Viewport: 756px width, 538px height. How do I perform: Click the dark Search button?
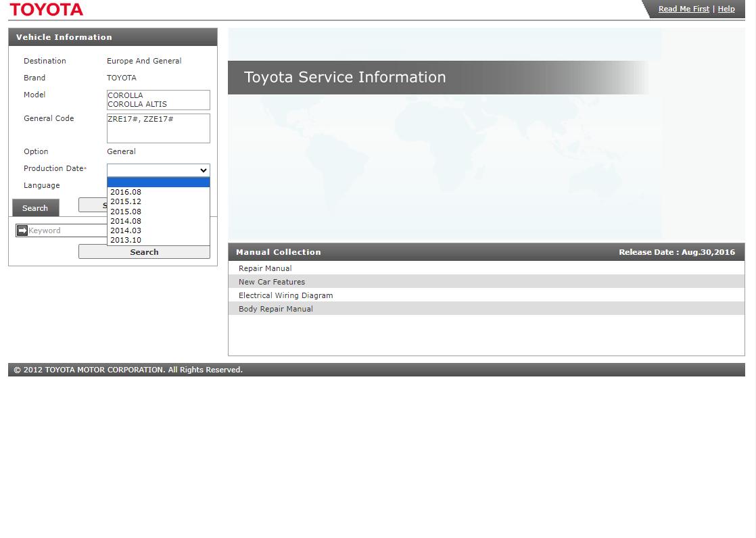click(36, 207)
